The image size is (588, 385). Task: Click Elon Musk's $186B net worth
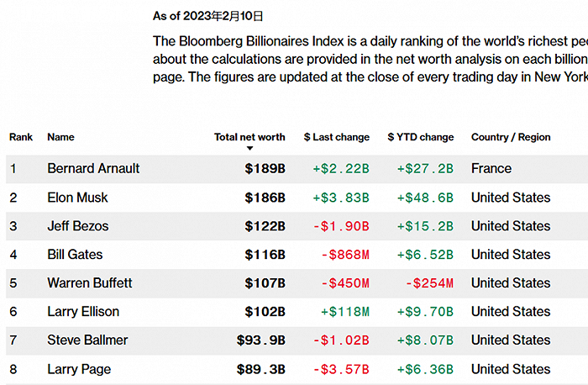click(x=265, y=198)
